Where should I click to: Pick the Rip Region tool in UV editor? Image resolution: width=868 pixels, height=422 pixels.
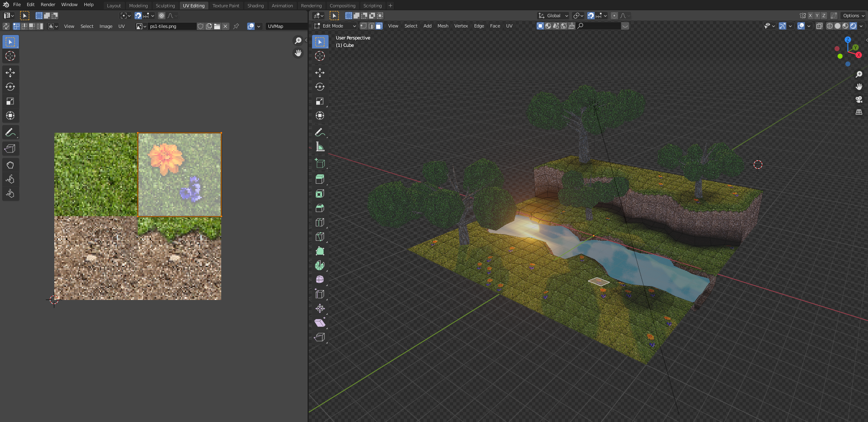pyautogui.click(x=10, y=148)
